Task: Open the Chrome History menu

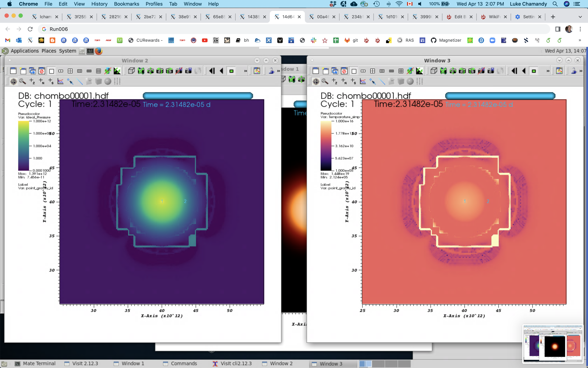Action: (x=99, y=4)
